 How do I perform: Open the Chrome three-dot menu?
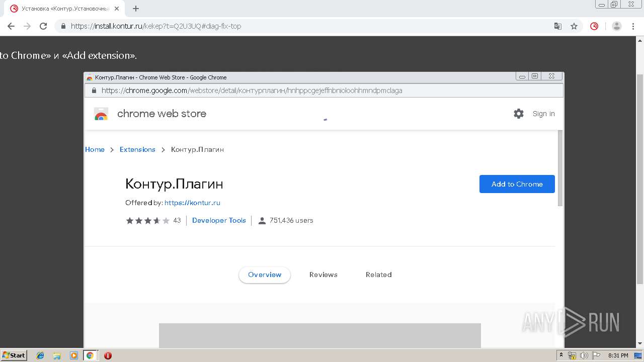point(633,26)
